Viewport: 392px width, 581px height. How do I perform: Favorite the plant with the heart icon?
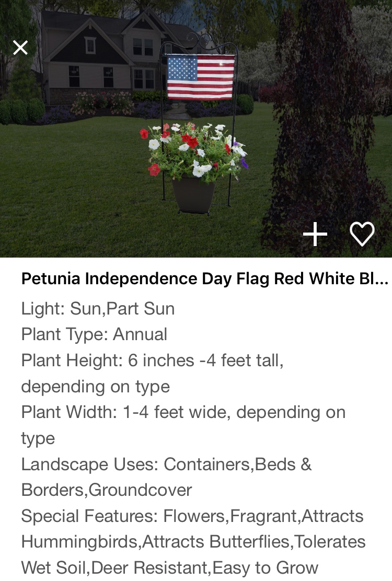tap(362, 234)
